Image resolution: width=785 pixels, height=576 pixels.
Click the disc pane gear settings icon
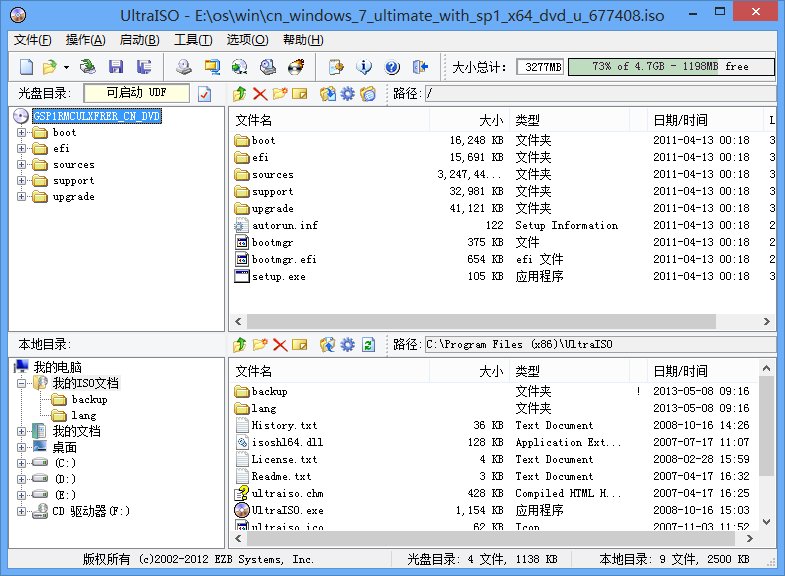pyautogui.click(x=347, y=94)
